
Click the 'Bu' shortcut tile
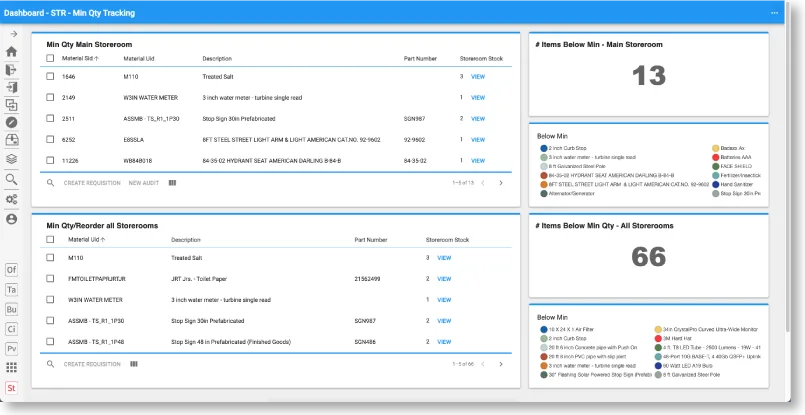(11, 309)
